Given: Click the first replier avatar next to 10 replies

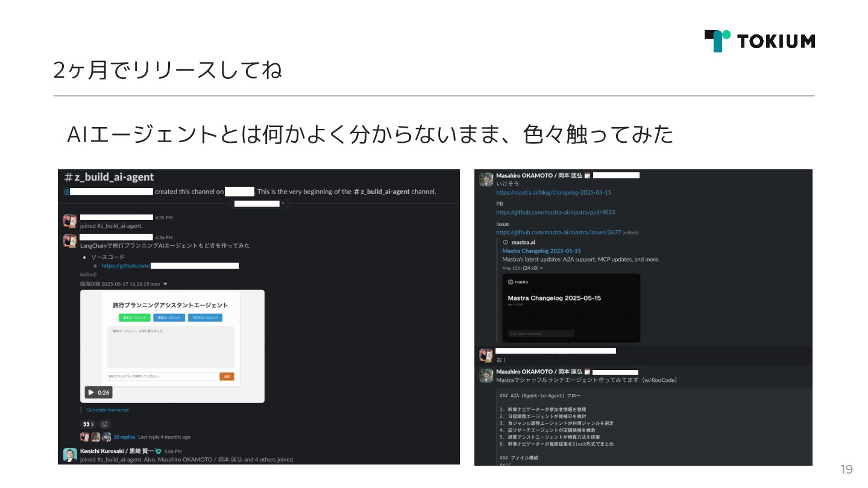Looking at the screenshot, I should 84,437.
